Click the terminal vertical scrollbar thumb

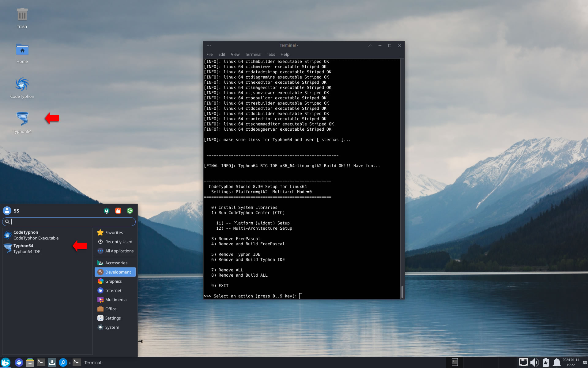[402, 291]
